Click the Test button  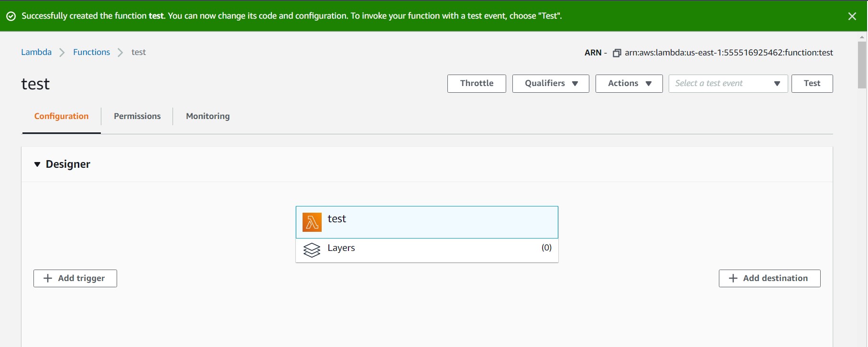[x=812, y=84]
